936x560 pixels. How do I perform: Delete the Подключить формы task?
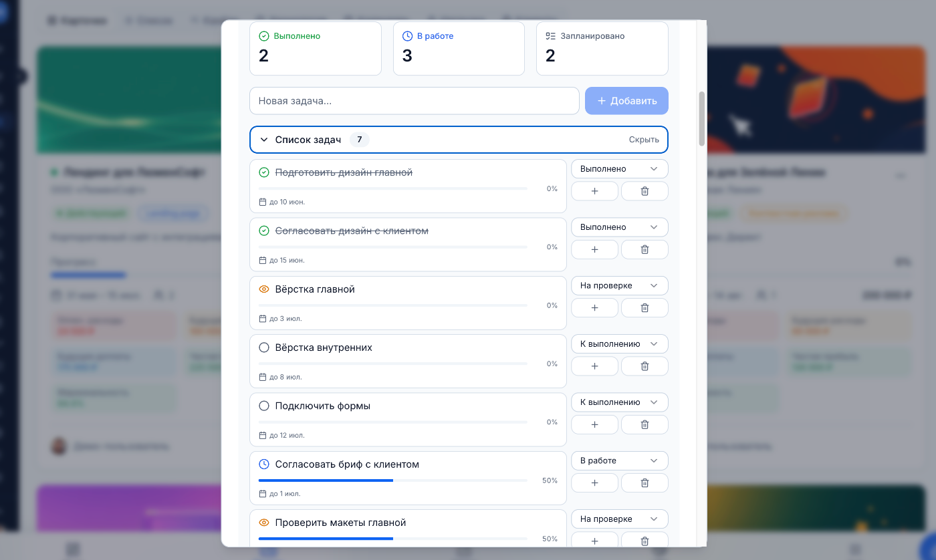click(645, 424)
